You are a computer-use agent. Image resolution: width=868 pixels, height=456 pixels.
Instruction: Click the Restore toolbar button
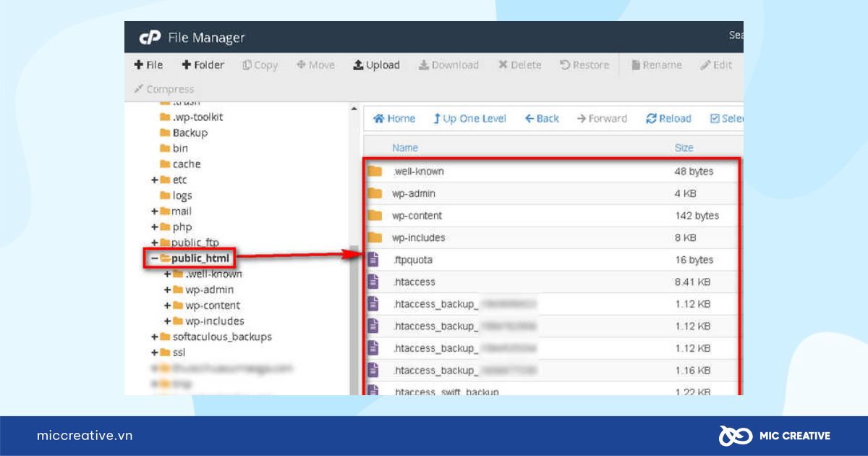[584, 65]
